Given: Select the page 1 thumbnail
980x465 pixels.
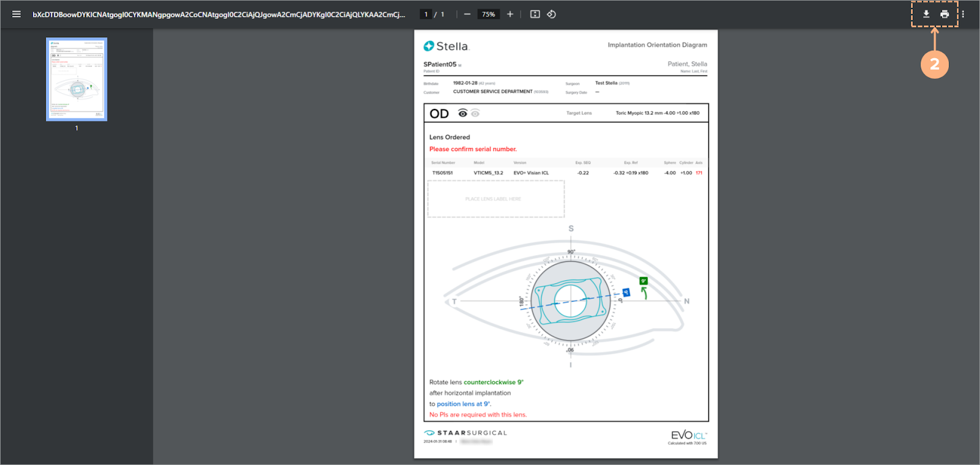Looking at the screenshot, I should 76,80.
